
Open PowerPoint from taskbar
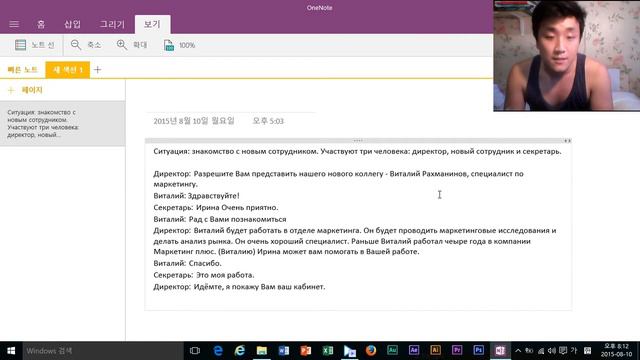click(x=305, y=351)
